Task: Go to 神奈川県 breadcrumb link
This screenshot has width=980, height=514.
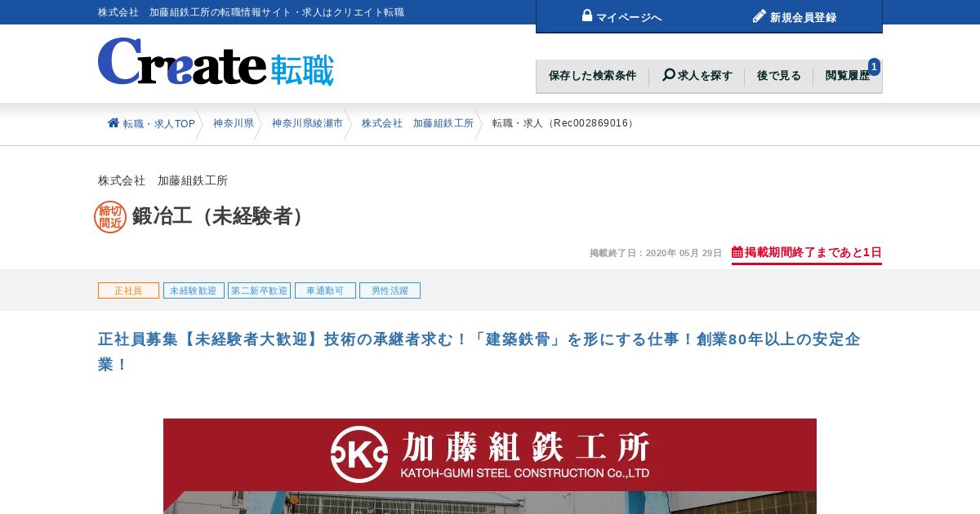Action: coord(234,123)
